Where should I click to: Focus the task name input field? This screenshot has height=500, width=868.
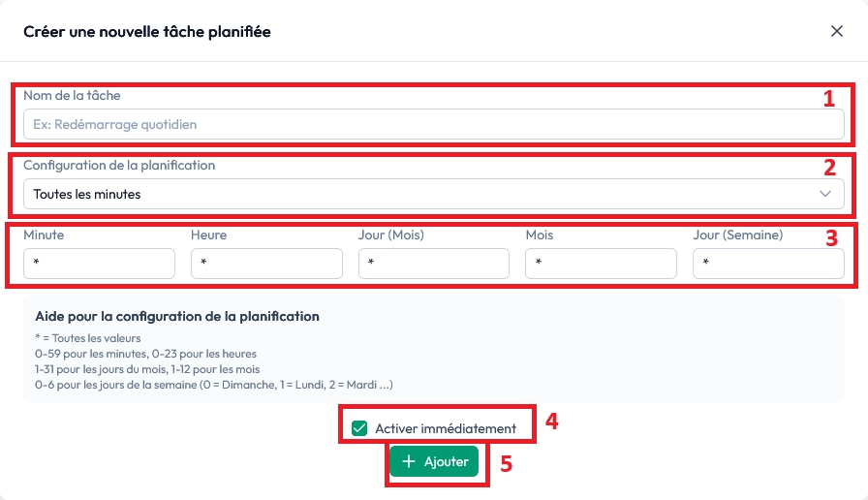tap(433, 124)
